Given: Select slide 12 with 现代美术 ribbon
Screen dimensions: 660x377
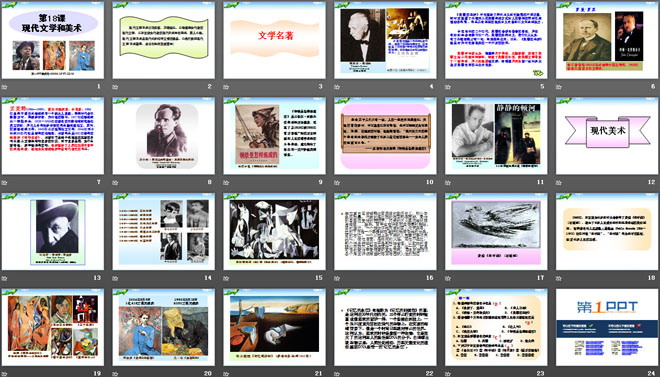Looking at the screenshot, I should [x=607, y=136].
